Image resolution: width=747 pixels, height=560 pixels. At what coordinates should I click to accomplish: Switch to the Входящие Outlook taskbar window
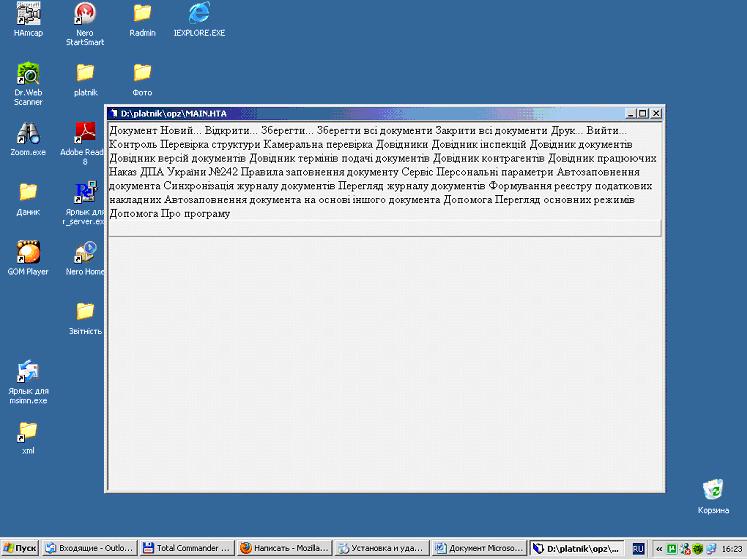click(x=90, y=549)
